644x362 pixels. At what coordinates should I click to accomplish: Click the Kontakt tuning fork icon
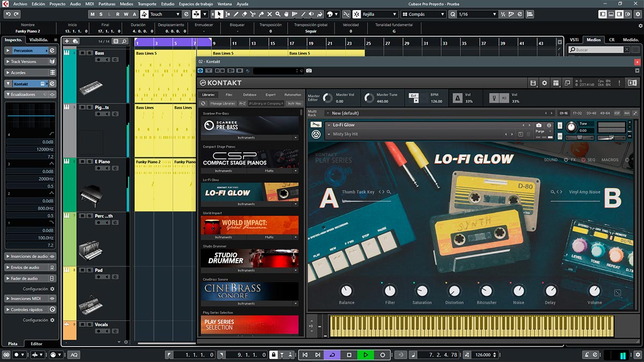[494, 98]
